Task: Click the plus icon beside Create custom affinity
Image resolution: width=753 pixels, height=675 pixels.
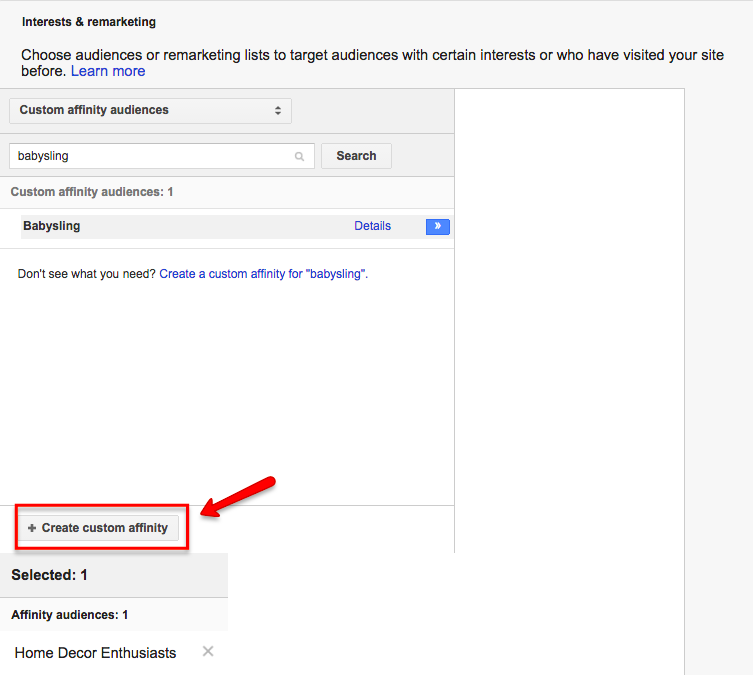Action: point(32,528)
